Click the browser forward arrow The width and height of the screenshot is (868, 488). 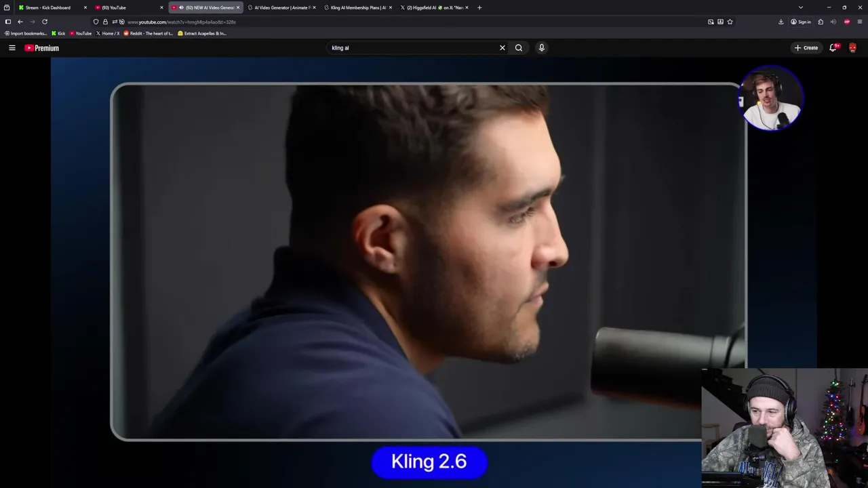(32, 22)
